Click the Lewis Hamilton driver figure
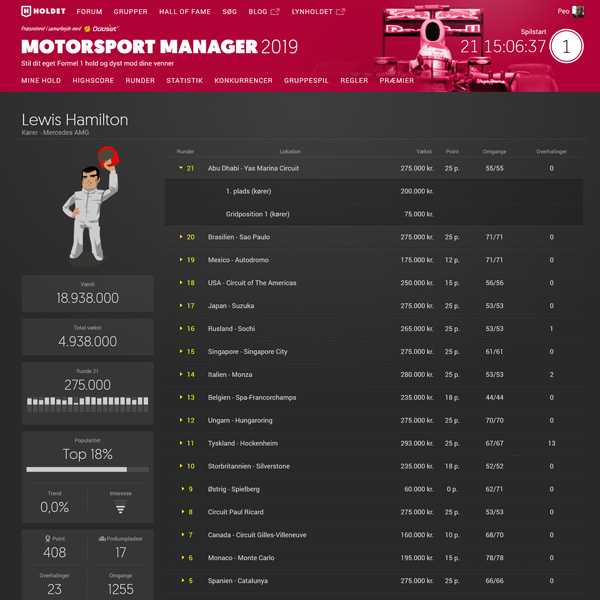Image resolution: width=600 pixels, height=600 pixels. [x=91, y=206]
